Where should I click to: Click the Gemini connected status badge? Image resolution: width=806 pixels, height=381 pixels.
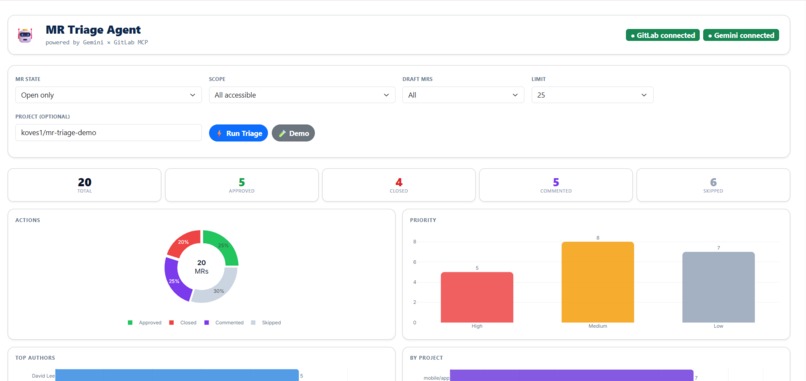click(x=741, y=35)
